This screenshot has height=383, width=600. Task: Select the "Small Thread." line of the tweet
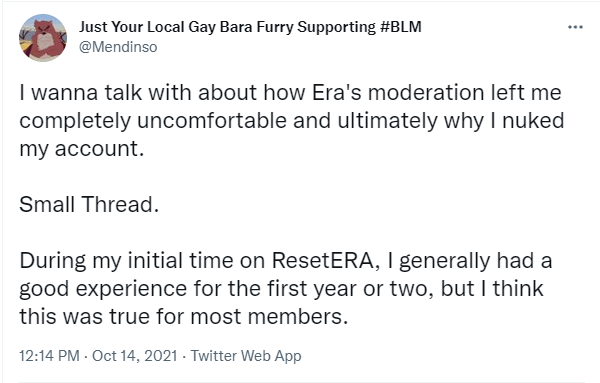(89, 204)
